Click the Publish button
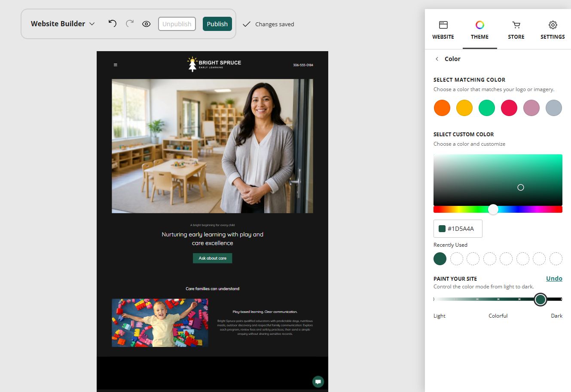This screenshot has width=571, height=392. 217,24
